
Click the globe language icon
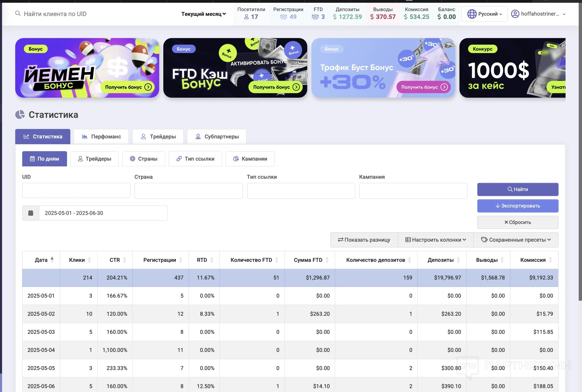472,14
